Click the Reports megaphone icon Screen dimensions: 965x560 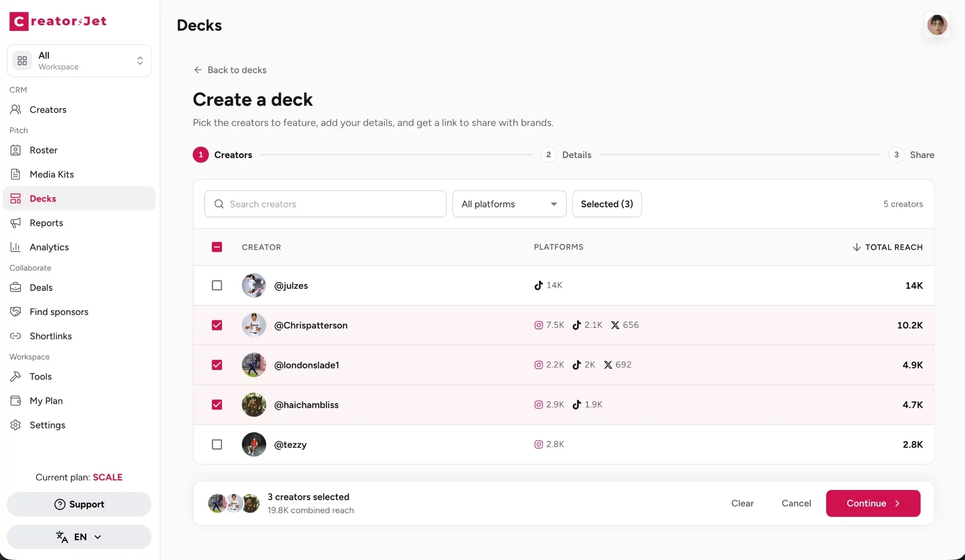[x=15, y=223]
